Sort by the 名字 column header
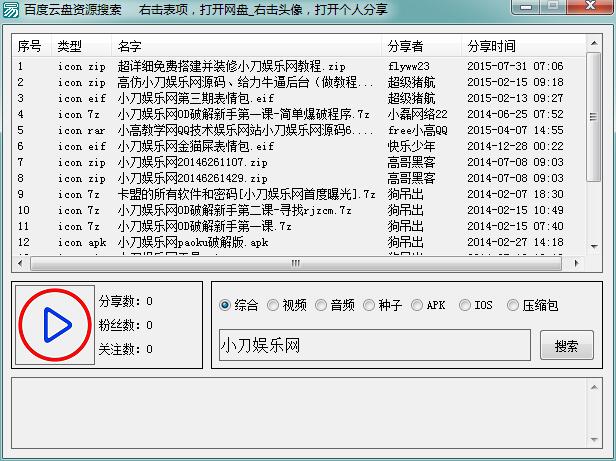This screenshot has height=461, width=616. [247, 46]
